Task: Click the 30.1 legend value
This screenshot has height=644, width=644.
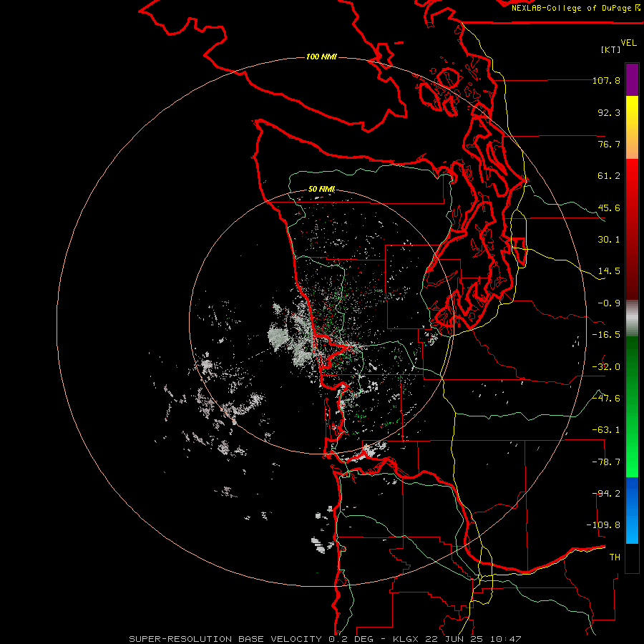Action: pyautogui.click(x=609, y=240)
